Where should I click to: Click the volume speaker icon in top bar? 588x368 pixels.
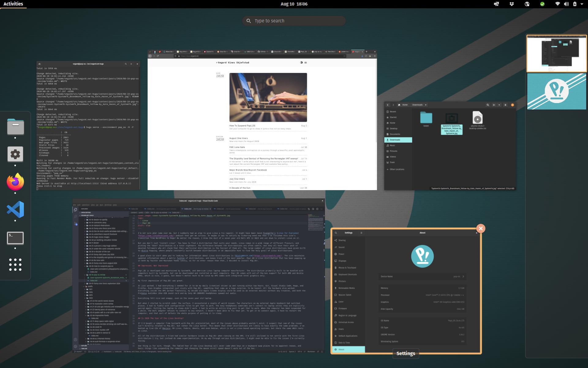[x=566, y=4]
